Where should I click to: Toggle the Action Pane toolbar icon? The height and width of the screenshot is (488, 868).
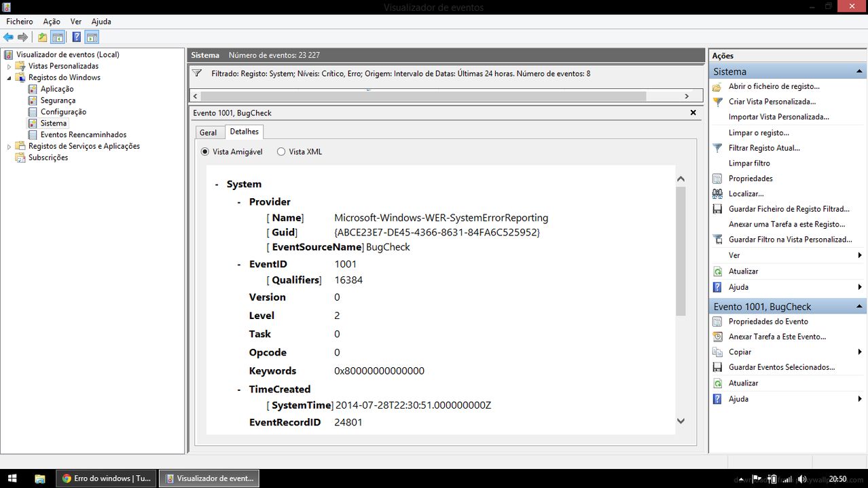tap(92, 37)
